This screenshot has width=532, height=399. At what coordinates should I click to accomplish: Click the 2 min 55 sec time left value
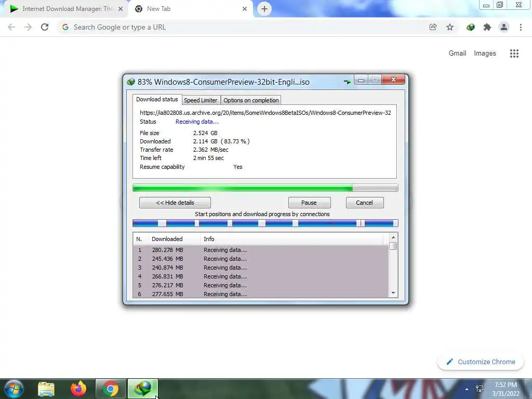(208, 158)
